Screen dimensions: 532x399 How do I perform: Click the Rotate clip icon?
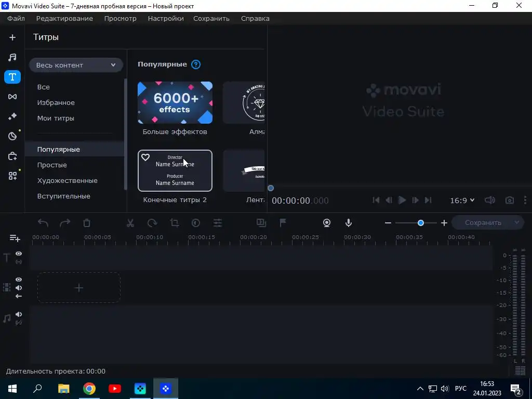(152, 223)
